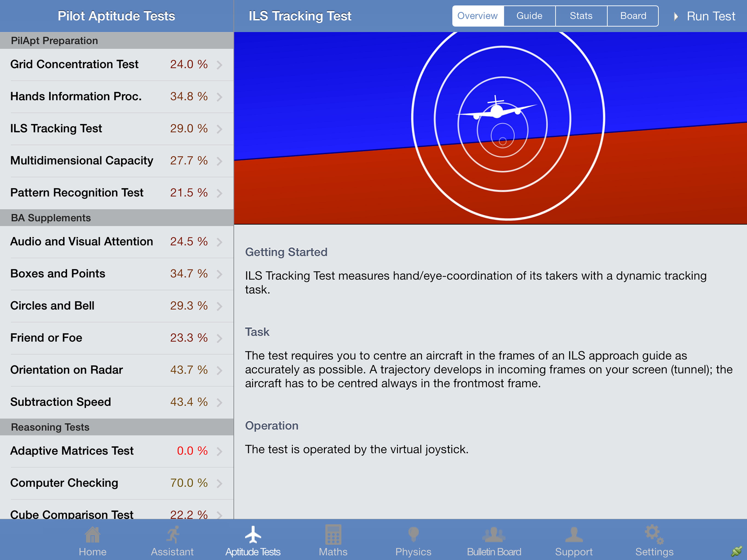This screenshot has width=747, height=560.
Task: Open the Assistant running-figure icon
Action: pyautogui.click(x=173, y=535)
